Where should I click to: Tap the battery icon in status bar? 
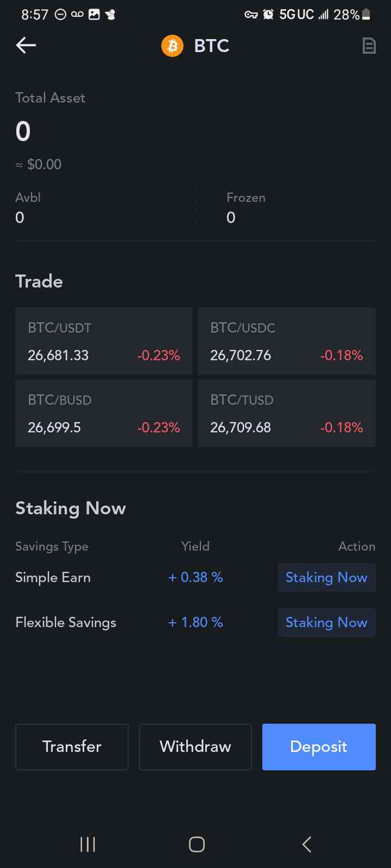click(367, 15)
